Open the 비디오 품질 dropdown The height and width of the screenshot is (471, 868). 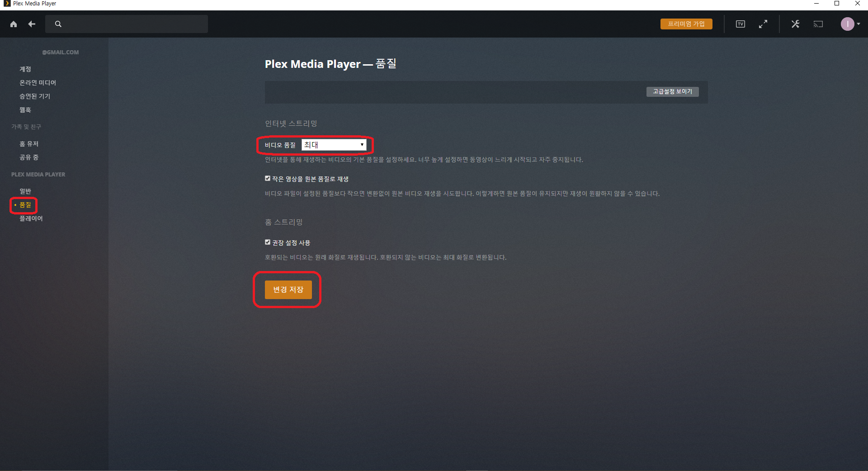pos(334,145)
